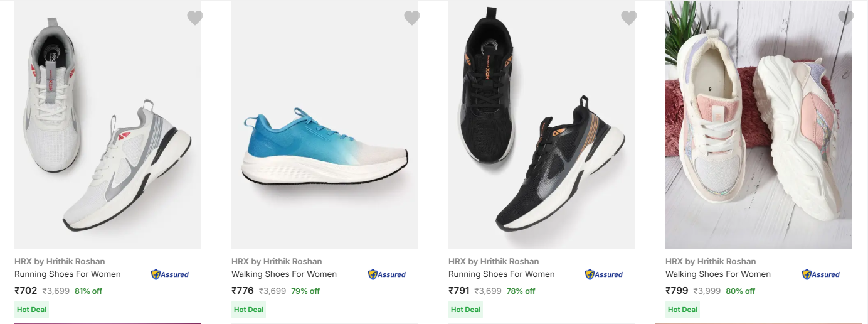This screenshot has height=324, width=868.
Task: Click HRX brand name above ₹791 shoes
Action: click(494, 261)
